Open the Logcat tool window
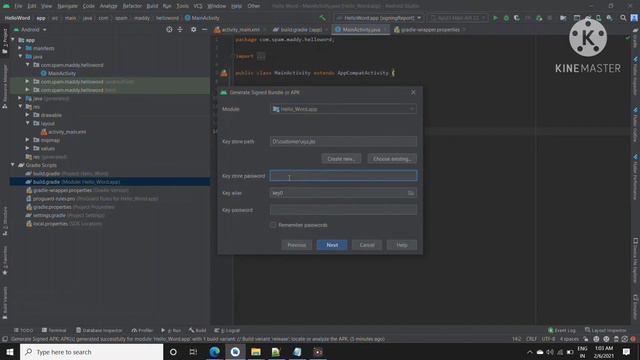The height and width of the screenshot is (360, 640). tap(227, 330)
